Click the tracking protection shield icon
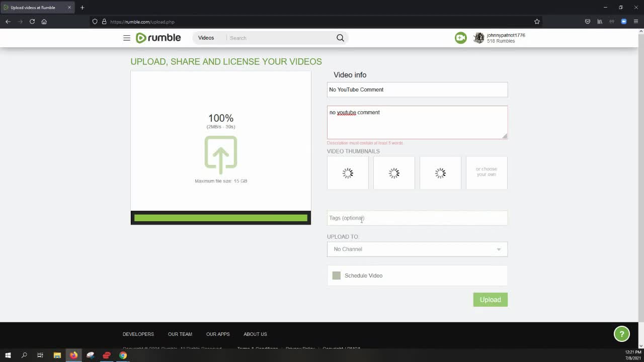The width and height of the screenshot is (644, 362). point(95,22)
